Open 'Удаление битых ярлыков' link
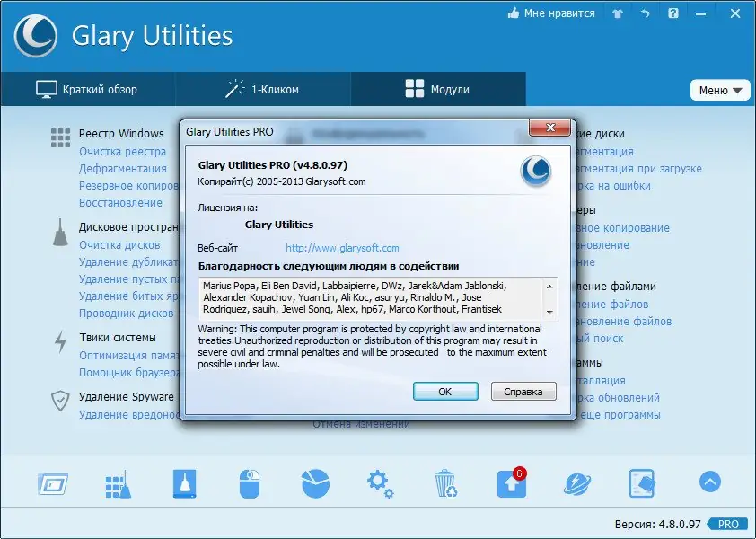The image size is (756, 539). [129, 296]
